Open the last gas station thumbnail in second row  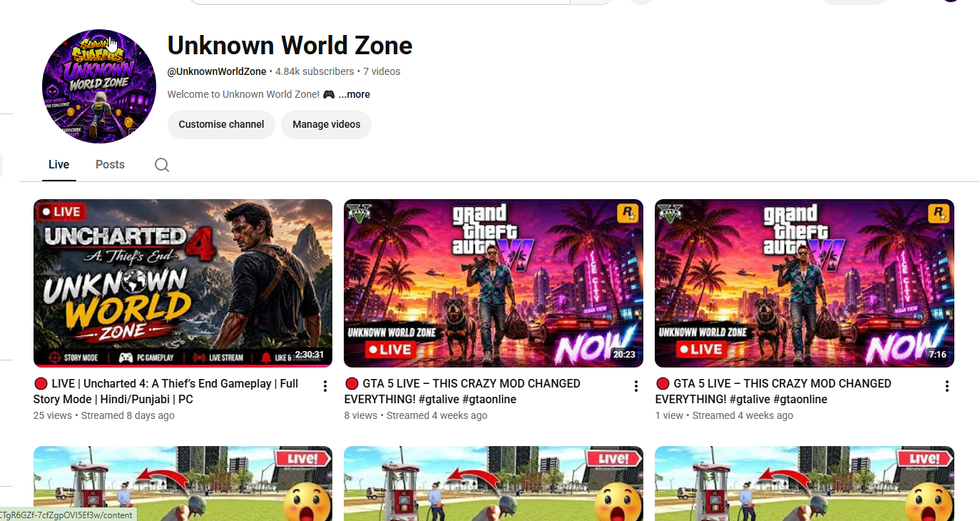point(805,483)
